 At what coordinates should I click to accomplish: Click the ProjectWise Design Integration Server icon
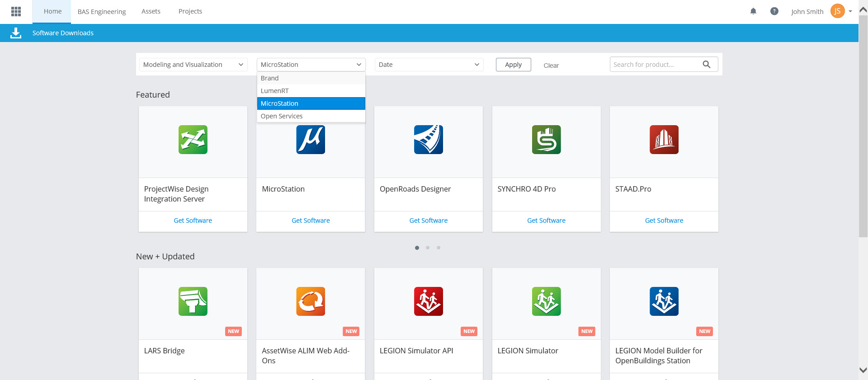coord(193,140)
